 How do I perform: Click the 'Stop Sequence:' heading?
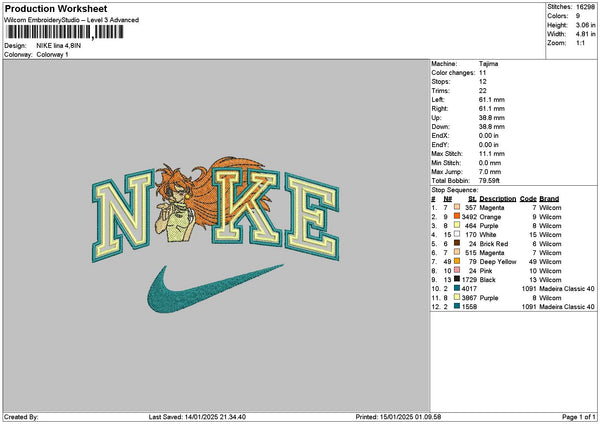pyautogui.click(x=455, y=190)
